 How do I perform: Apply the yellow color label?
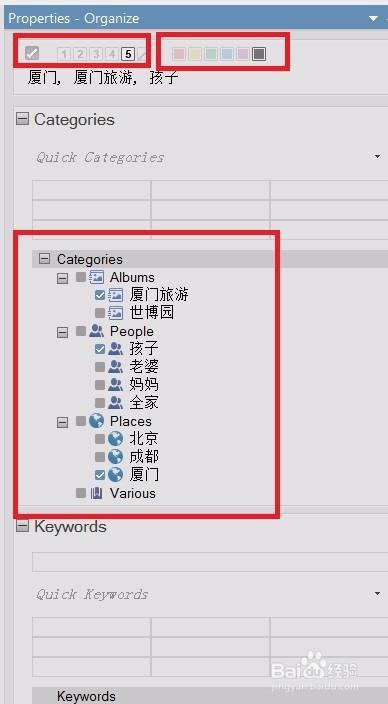tap(195, 54)
